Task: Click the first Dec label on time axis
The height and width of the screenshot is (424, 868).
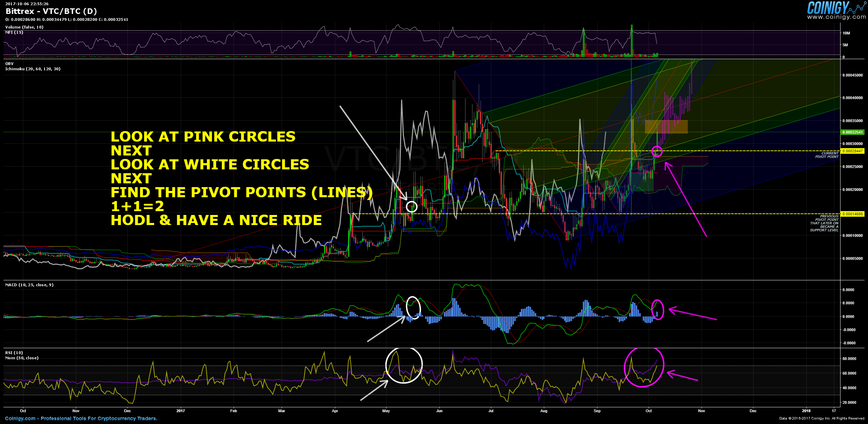Action: 127,411
